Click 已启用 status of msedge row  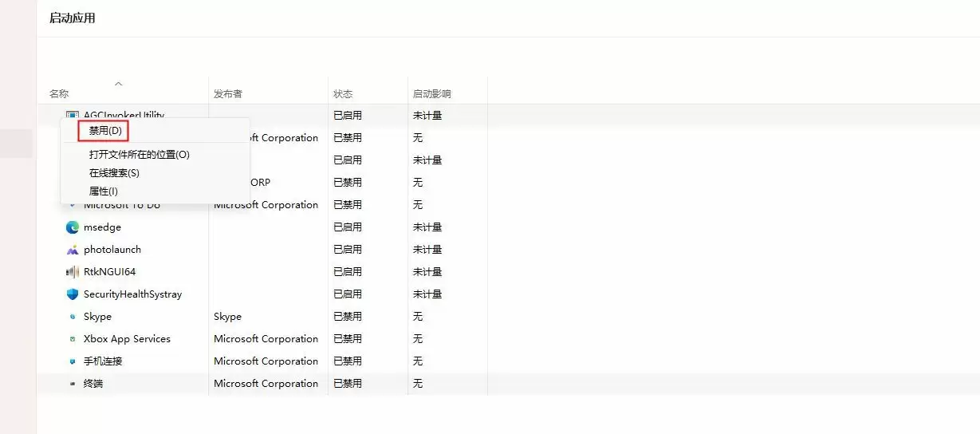pos(348,227)
